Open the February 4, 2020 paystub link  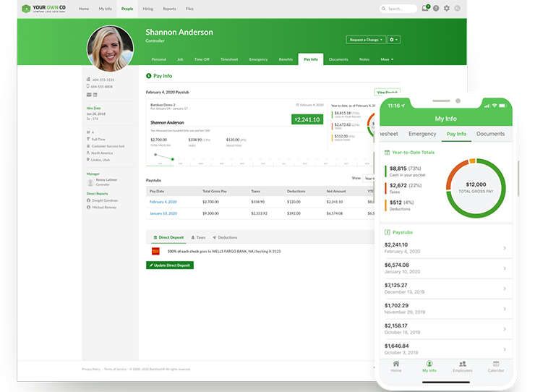pos(163,202)
